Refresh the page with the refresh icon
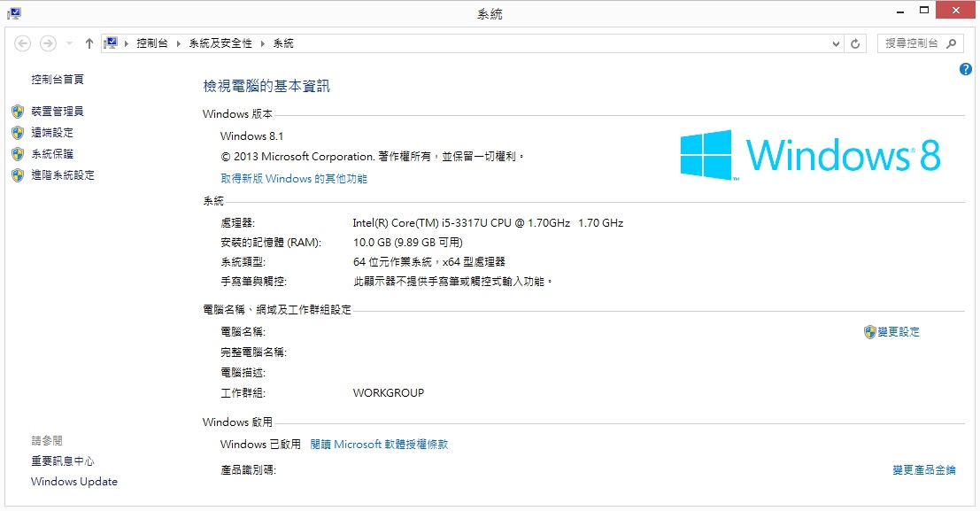Viewport: 980px width, 511px height. (x=855, y=43)
